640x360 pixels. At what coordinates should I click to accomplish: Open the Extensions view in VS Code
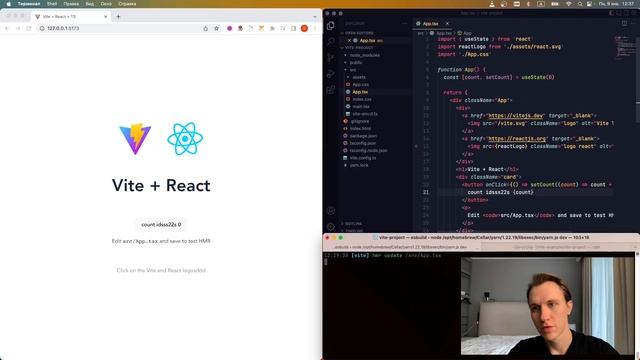331,90
